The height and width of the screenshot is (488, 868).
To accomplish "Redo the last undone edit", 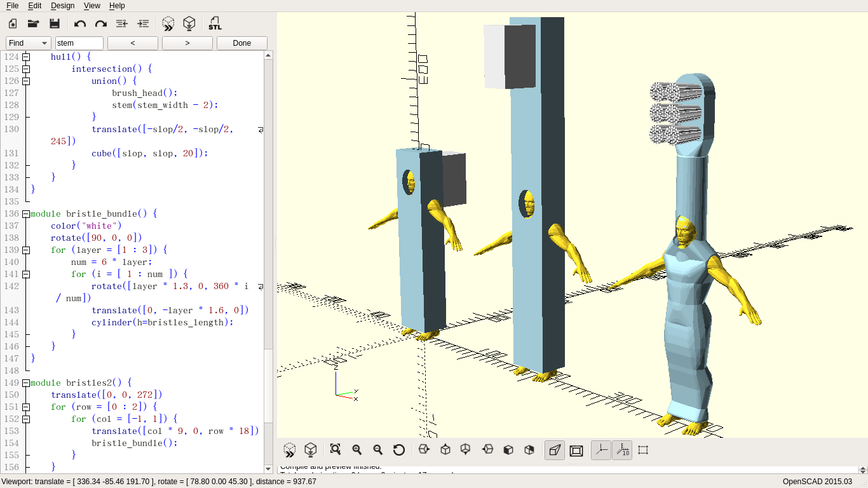I will (101, 24).
